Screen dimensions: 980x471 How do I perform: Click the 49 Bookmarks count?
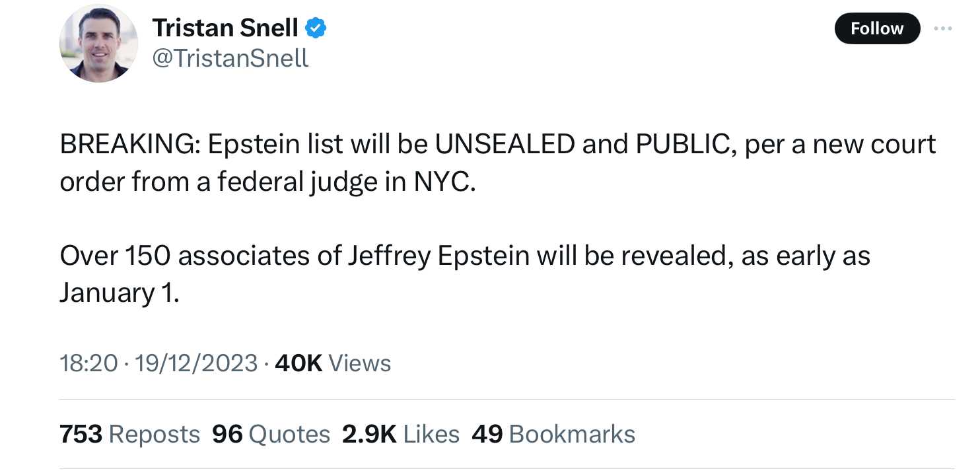(553, 434)
